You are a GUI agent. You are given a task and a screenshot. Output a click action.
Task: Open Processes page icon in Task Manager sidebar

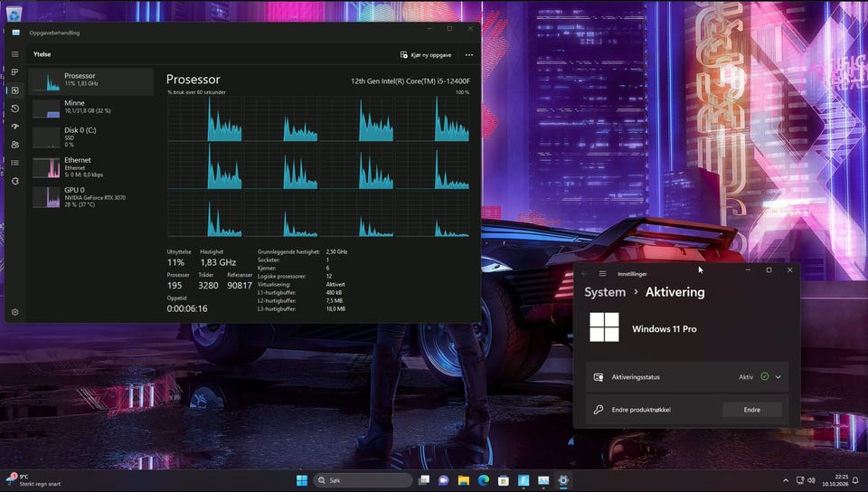pos(15,72)
